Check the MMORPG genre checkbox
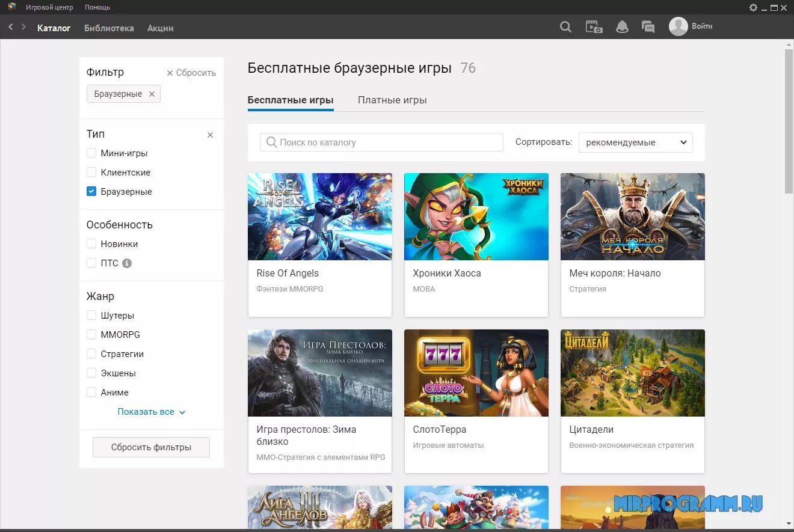 pos(91,335)
